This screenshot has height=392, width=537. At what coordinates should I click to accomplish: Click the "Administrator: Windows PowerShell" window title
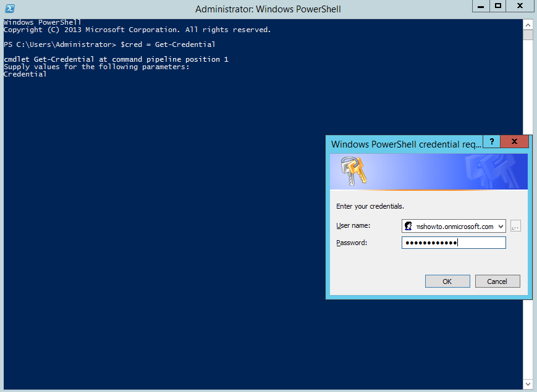click(268, 9)
